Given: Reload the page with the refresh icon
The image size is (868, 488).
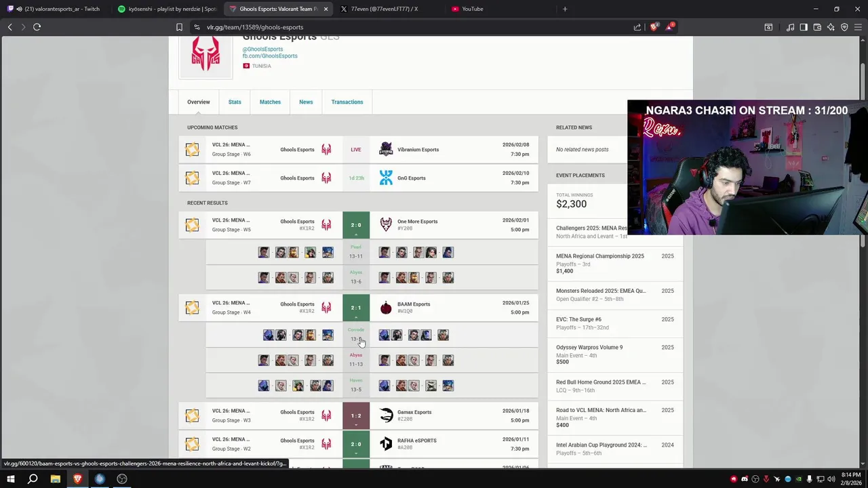Looking at the screenshot, I should [37, 27].
